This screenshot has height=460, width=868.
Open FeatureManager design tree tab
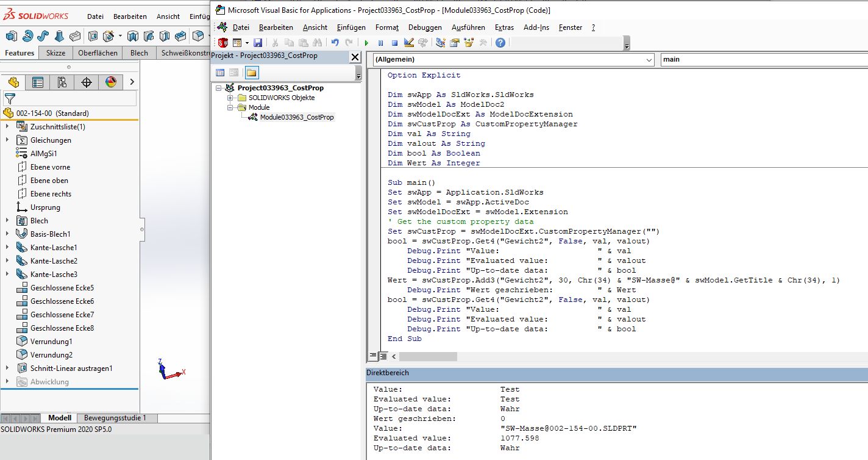[13, 82]
